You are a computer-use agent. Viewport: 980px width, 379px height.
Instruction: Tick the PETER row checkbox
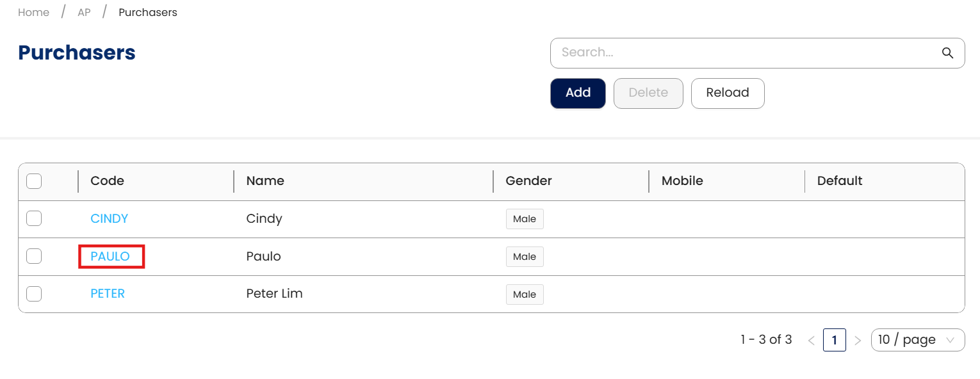[x=34, y=294]
